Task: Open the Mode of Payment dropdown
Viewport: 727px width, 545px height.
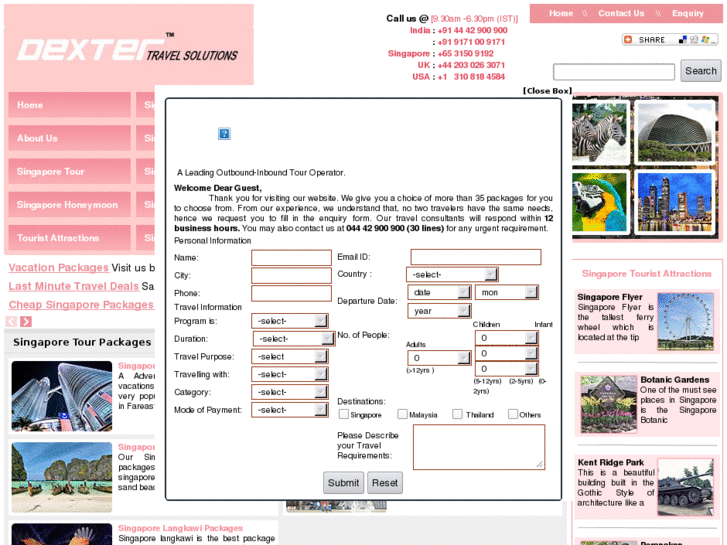Action: (x=290, y=410)
